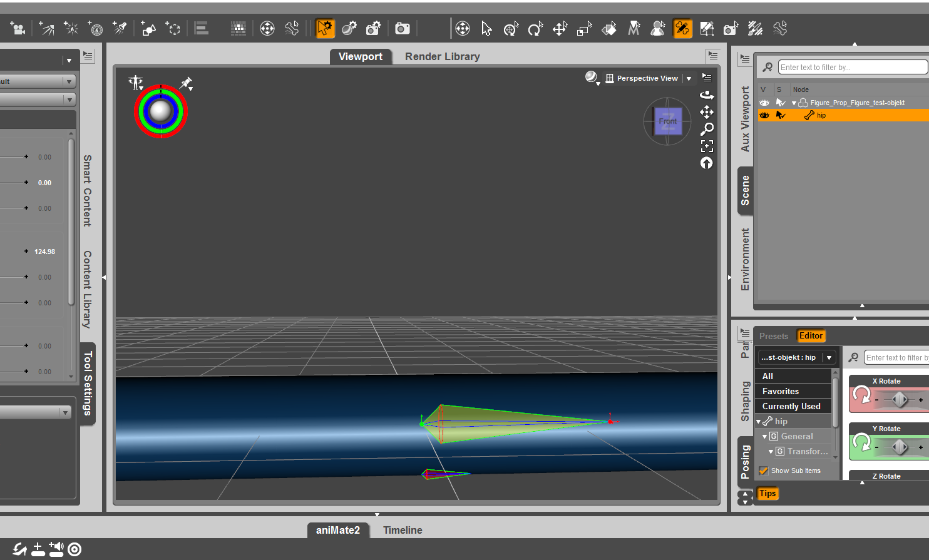929x560 pixels.
Task: Select the Node Selection arrow tool
Action: tap(487, 28)
